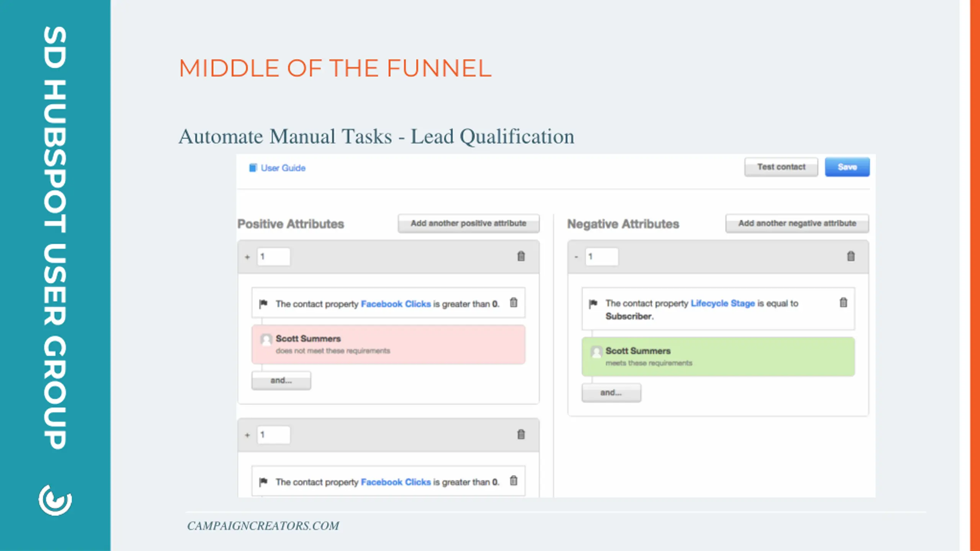
Task: Click flag icon beside first Facebook Clicks rule
Action: 263,304
